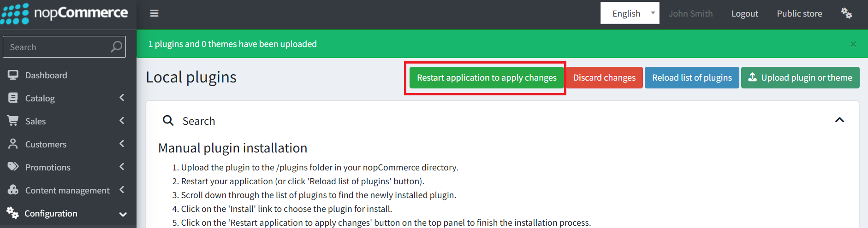Open the settings gears icon in the top right

click(846, 13)
